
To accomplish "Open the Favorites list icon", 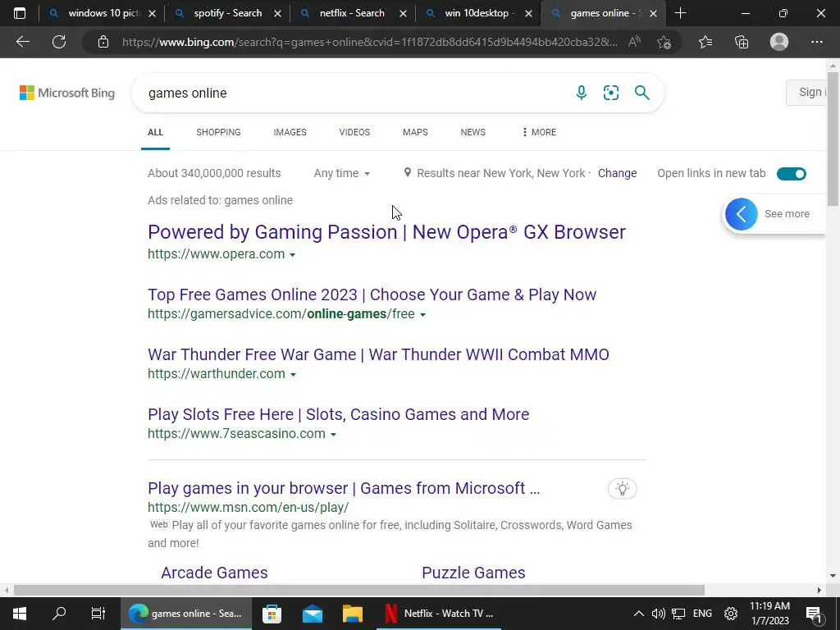I will click(x=705, y=42).
